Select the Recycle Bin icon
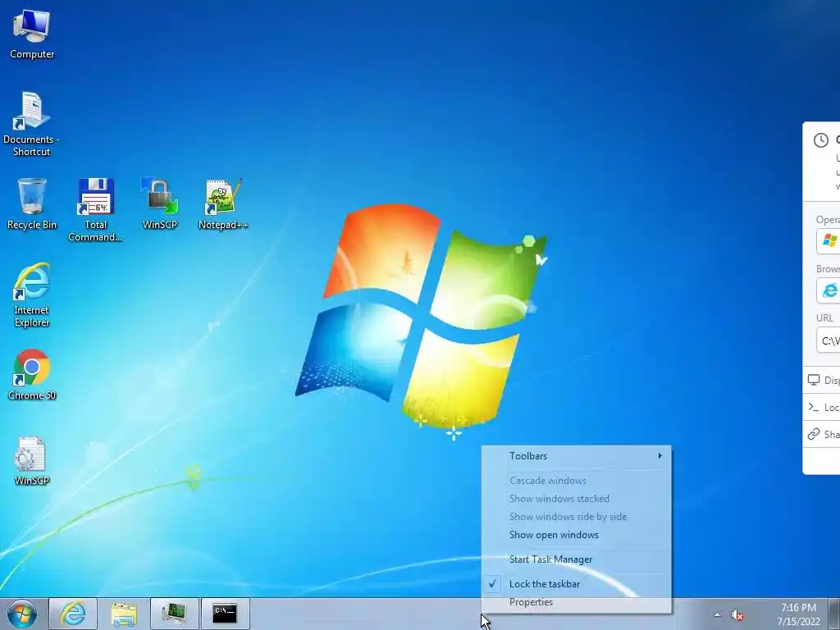The image size is (840, 630). tap(32, 203)
